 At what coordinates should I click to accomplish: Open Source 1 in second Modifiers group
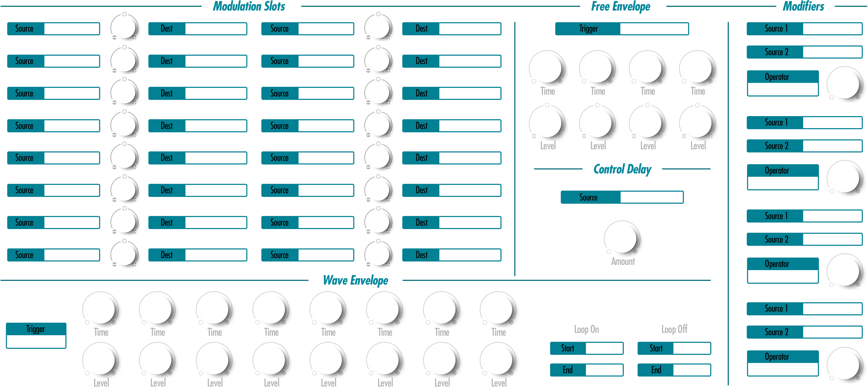point(805,122)
